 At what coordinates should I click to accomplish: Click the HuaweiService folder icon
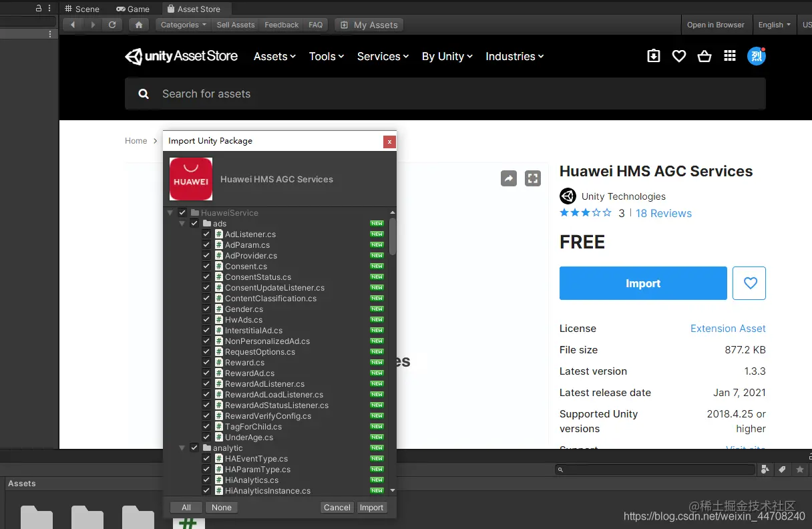coord(195,213)
